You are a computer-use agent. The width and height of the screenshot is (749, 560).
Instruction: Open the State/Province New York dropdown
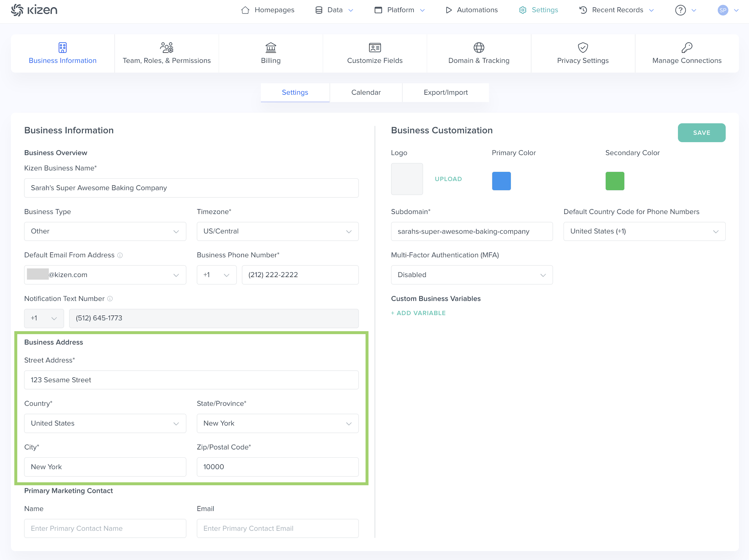click(277, 423)
